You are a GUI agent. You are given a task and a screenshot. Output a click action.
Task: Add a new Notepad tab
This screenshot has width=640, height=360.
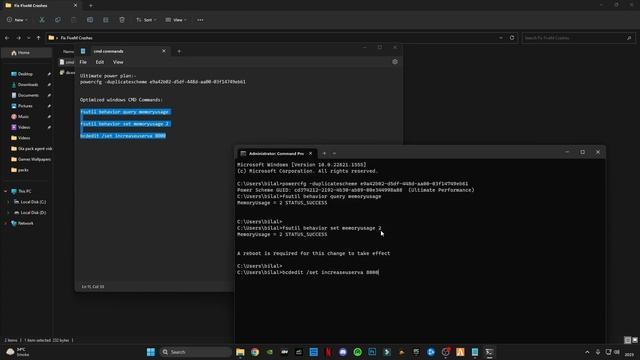click(179, 51)
